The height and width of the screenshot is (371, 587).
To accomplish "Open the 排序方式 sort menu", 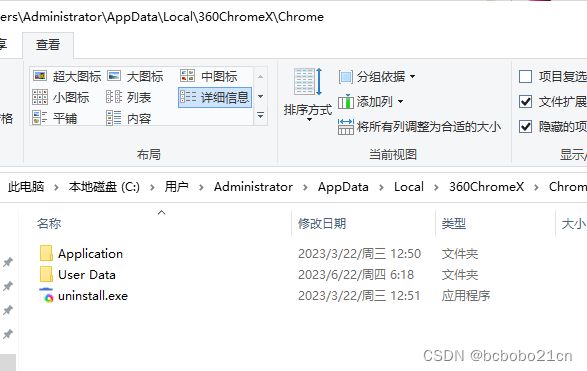I will click(x=308, y=94).
